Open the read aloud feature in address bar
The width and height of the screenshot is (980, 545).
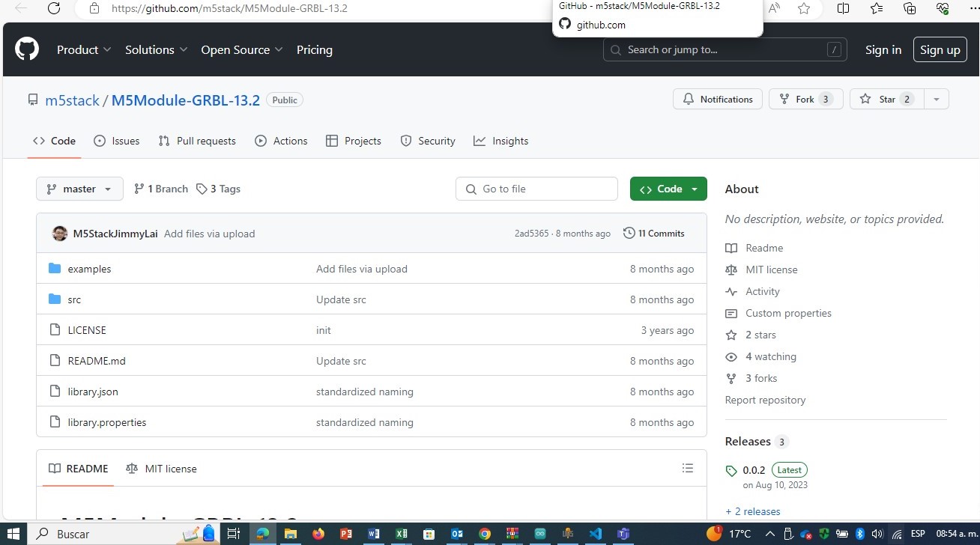pos(774,8)
